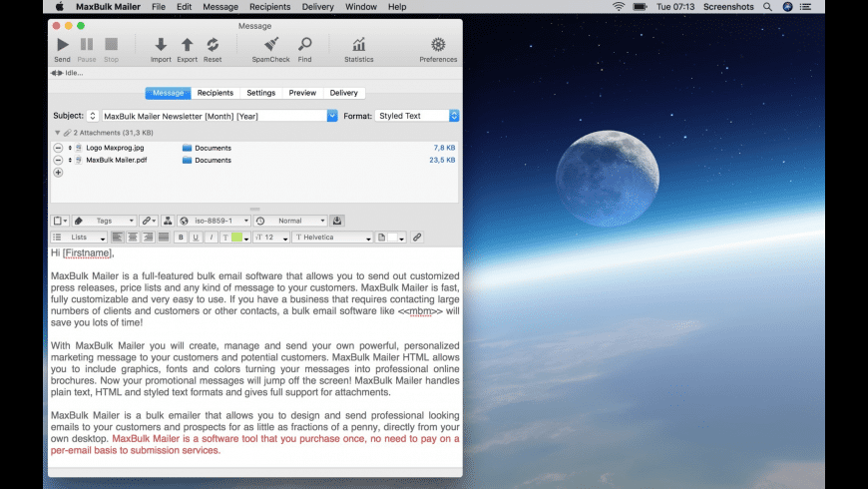Open the iso-8859-1 encoding dropdown
The image size is (868, 489).
(x=214, y=221)
